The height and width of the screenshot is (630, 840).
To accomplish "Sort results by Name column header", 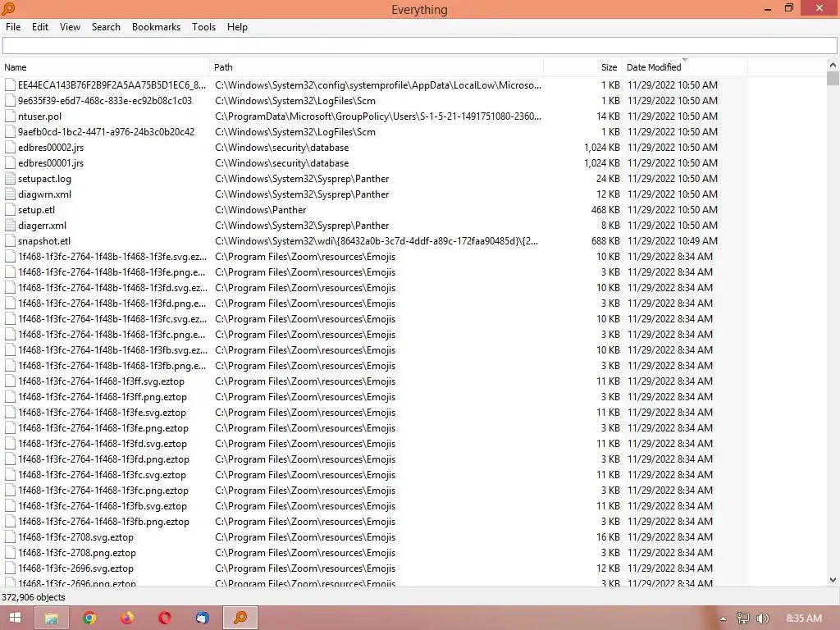I will click(106, 67).
